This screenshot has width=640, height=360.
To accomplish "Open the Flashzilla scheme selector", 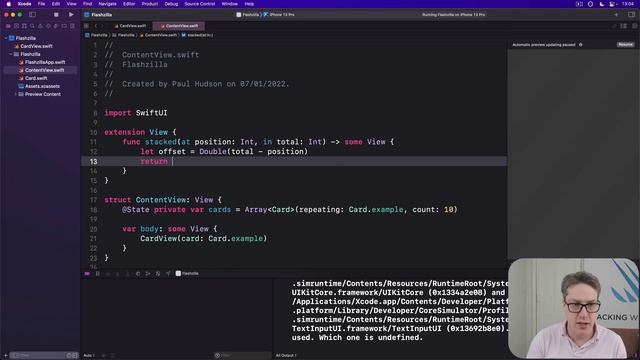I will (x=248, y=15).
